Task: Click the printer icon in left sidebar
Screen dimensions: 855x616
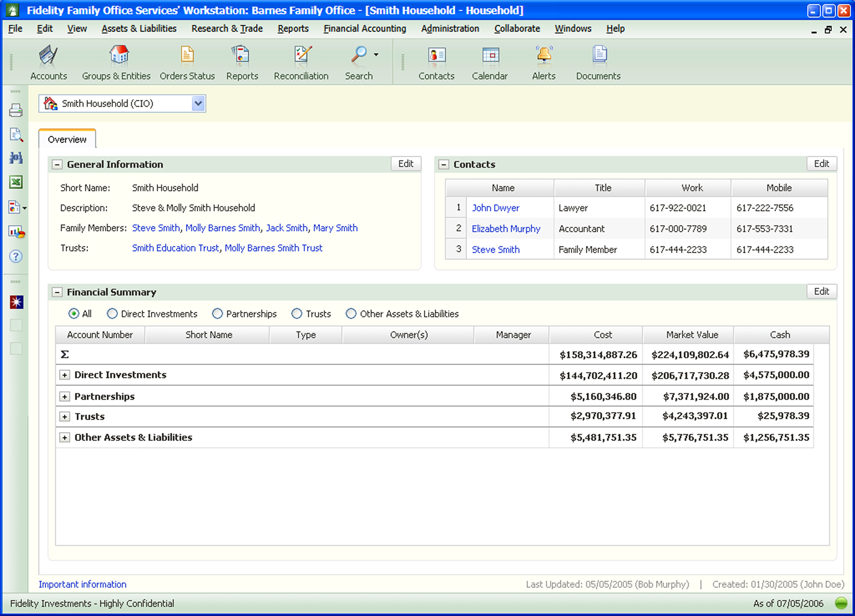Action: (x=16, y=111)
